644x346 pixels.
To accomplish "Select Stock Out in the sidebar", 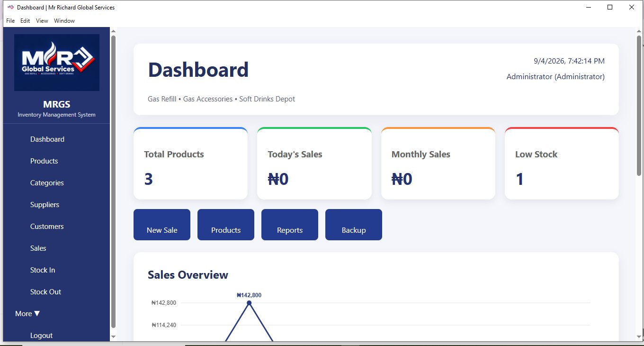I will pos(45,292).
